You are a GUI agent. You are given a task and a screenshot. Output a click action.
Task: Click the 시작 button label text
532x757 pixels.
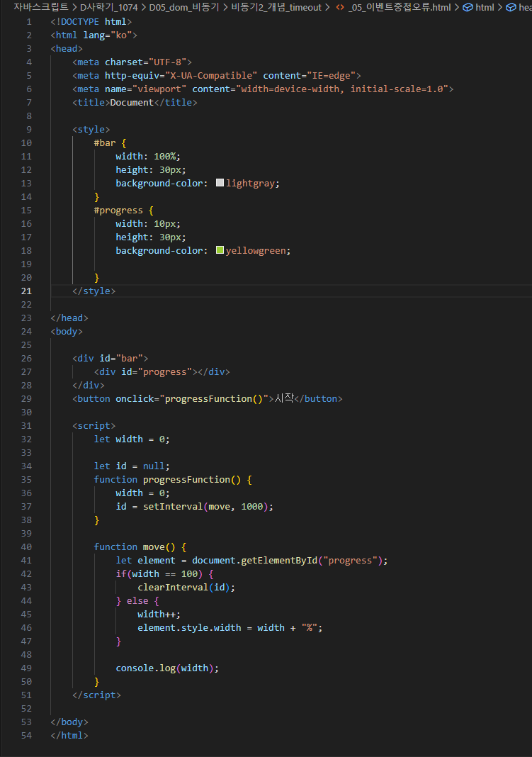(285, 398)
